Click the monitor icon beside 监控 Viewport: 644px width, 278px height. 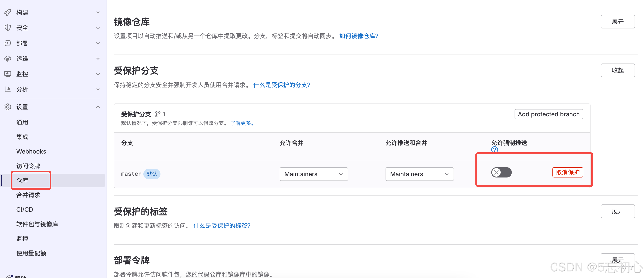pos(8,74)
